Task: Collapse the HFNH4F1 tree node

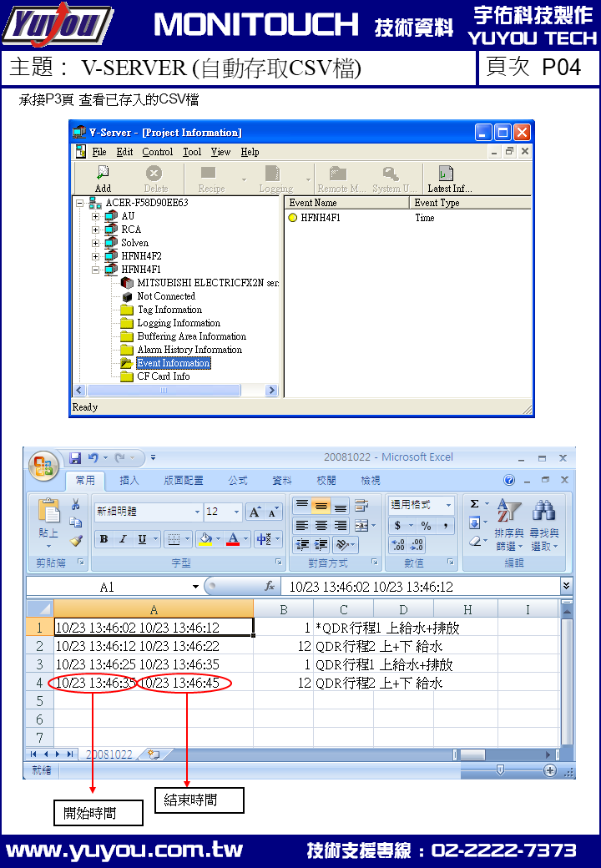Action: click(x=96, y=270)
